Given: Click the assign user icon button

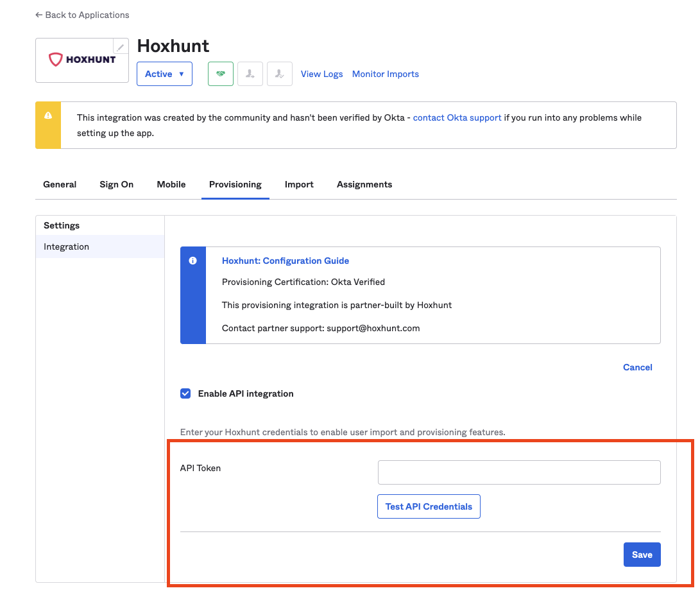Looking at the screenshot, I should click(250, 74).
